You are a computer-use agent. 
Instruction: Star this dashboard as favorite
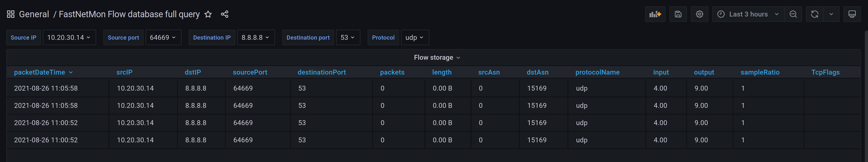(208, 14)
